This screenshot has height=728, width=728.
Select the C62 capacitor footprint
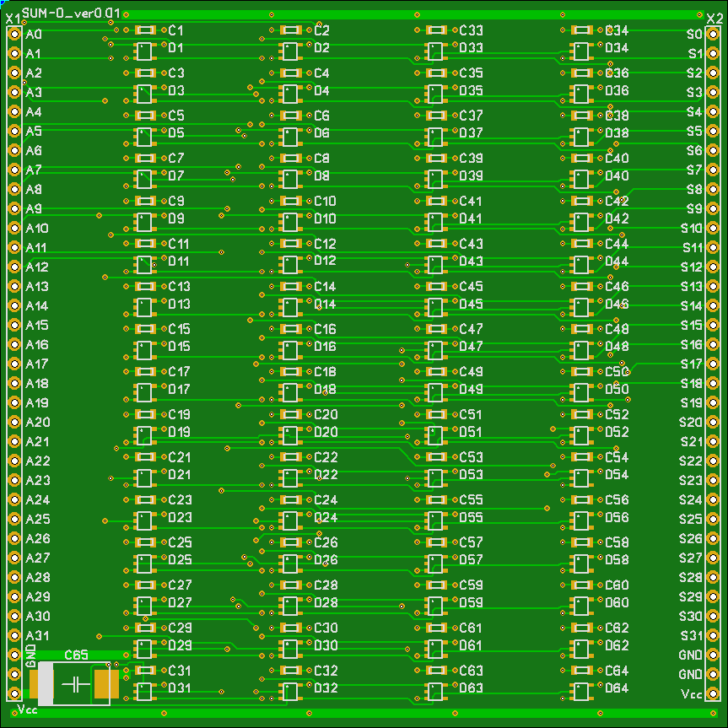pyautogui.click(x=582, y=628)
